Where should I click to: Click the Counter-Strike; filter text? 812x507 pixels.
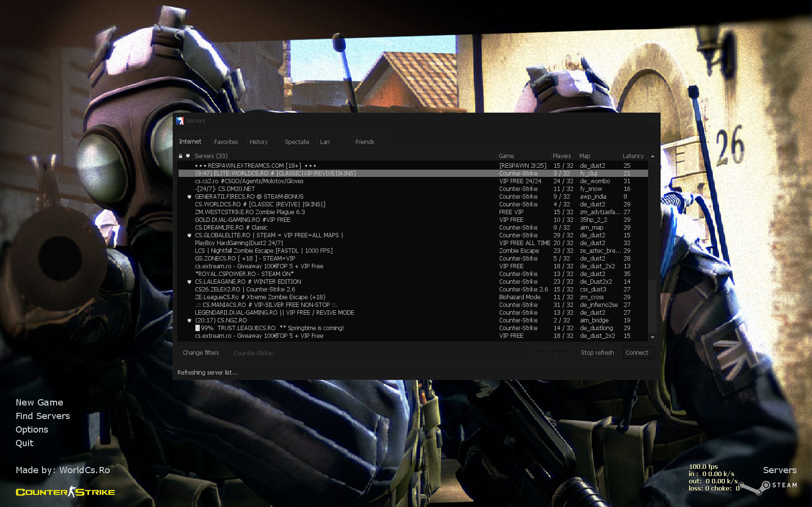[x=253, y=353]
